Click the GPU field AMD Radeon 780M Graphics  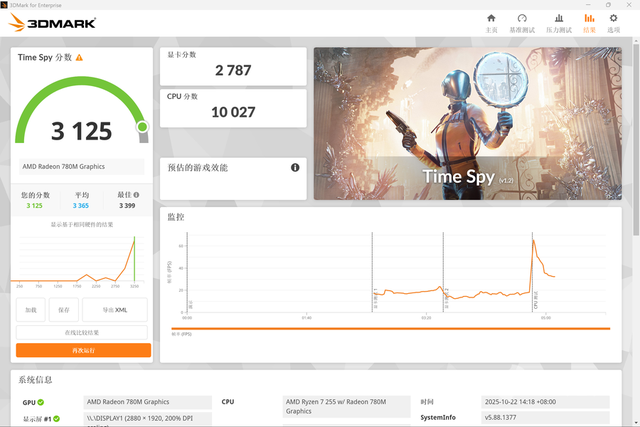coord(148,402)
